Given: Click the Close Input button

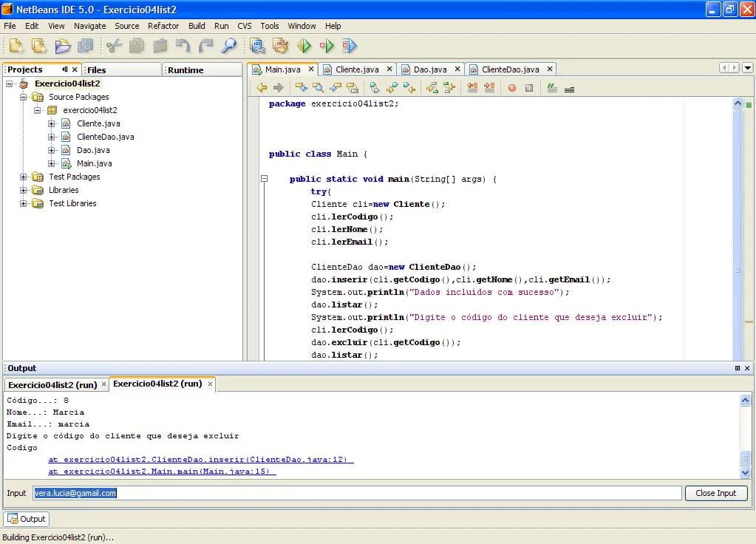Looking at the screenshot, I should click(715, 493).
